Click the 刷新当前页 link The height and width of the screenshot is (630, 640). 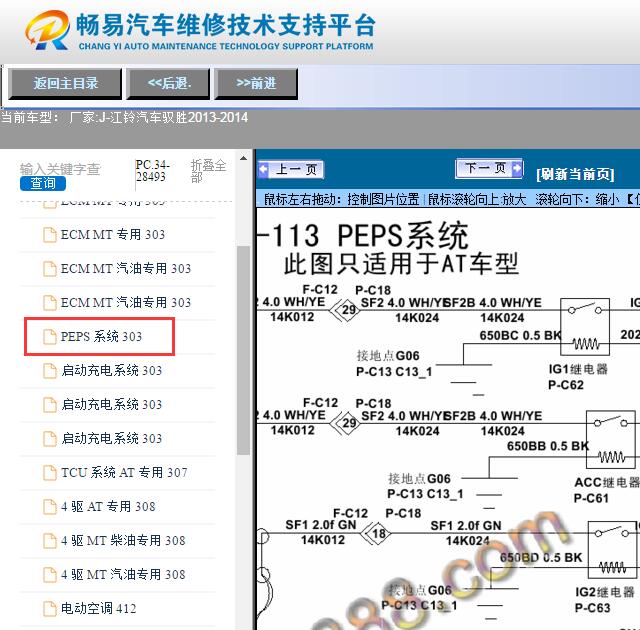click(x=575, y=174)
